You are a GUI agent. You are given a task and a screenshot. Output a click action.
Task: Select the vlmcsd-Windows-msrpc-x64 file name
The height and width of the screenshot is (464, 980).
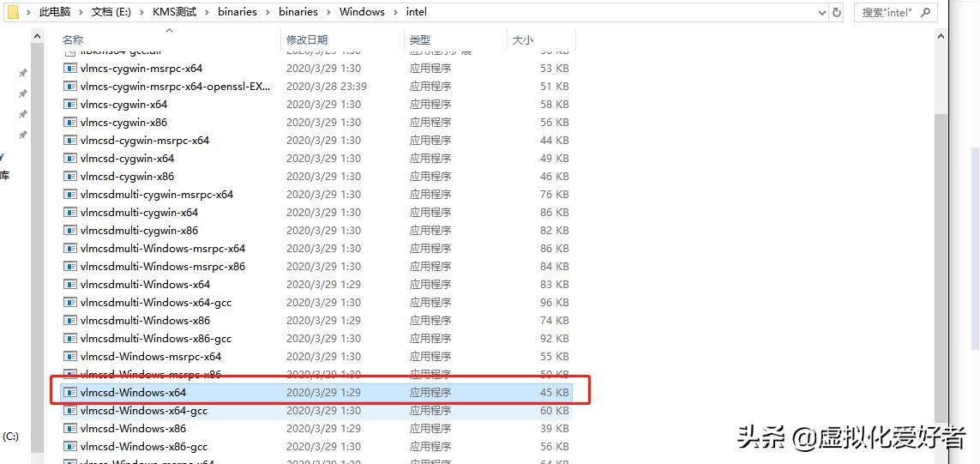[x=151, y=357]
